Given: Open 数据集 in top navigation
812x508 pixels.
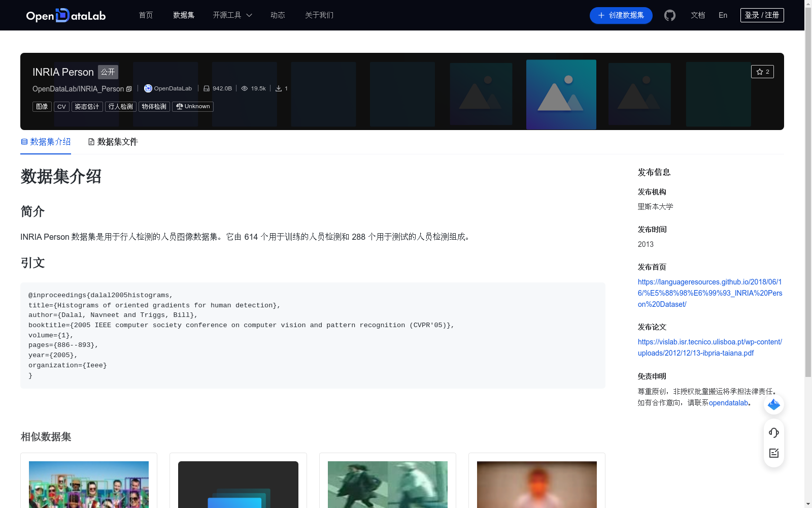Looking at the screenshot, I should [x=184, y=15].
